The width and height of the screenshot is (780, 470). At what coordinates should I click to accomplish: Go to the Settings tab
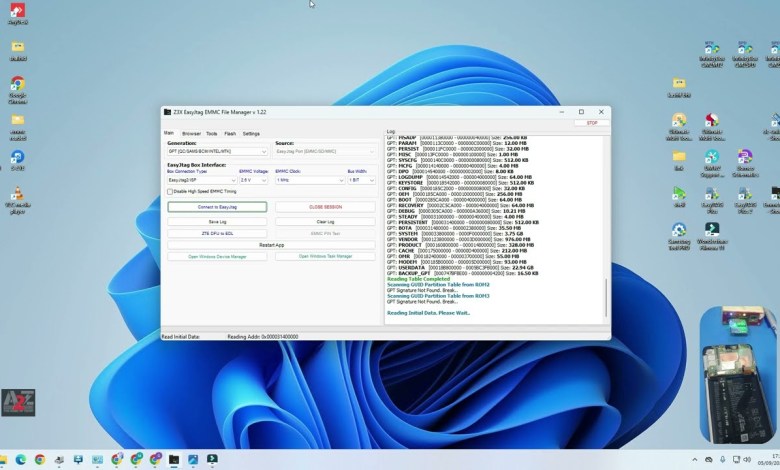coord(251,133)
